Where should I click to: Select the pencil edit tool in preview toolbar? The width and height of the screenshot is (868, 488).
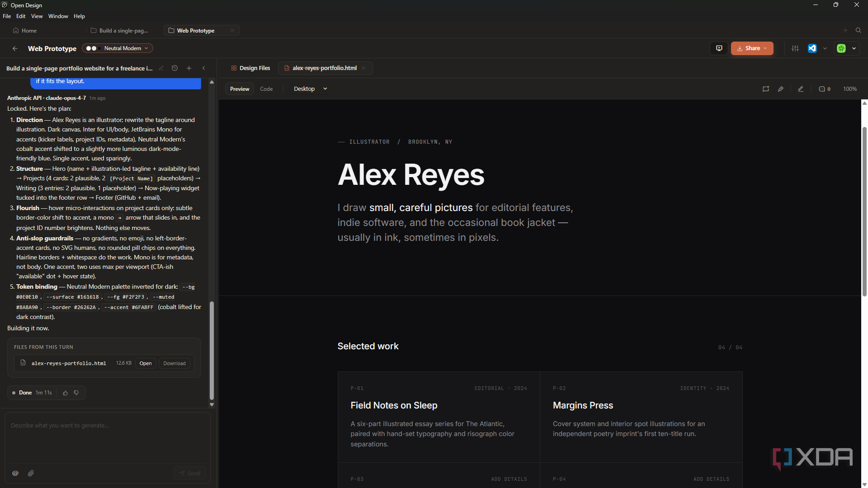(x=801, y=89)
